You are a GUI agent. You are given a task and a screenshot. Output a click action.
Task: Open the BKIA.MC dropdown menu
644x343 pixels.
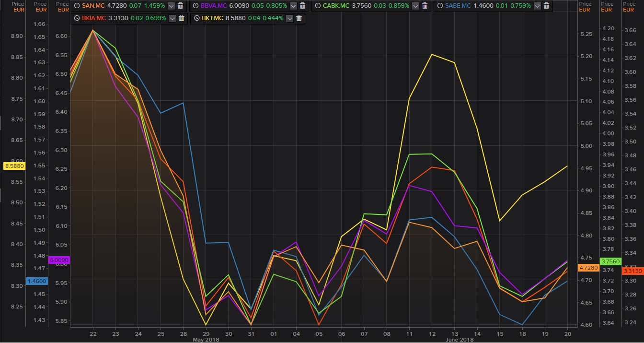[x=172, y=18]
